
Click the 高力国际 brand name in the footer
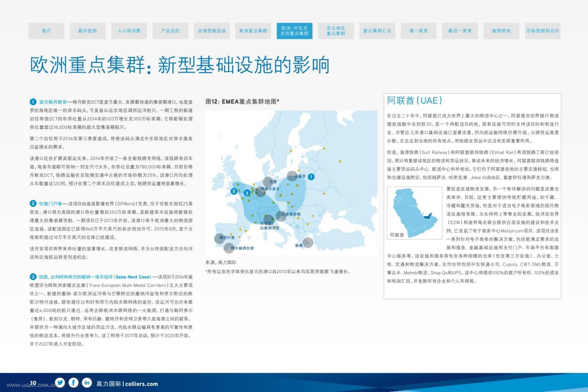(108, 384)
